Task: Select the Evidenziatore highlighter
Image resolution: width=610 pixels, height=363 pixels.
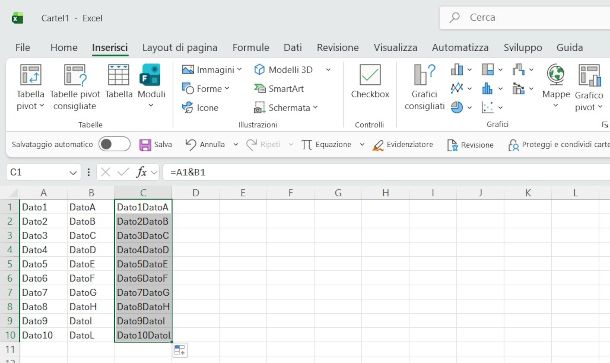Action: (x=403, y=144)
